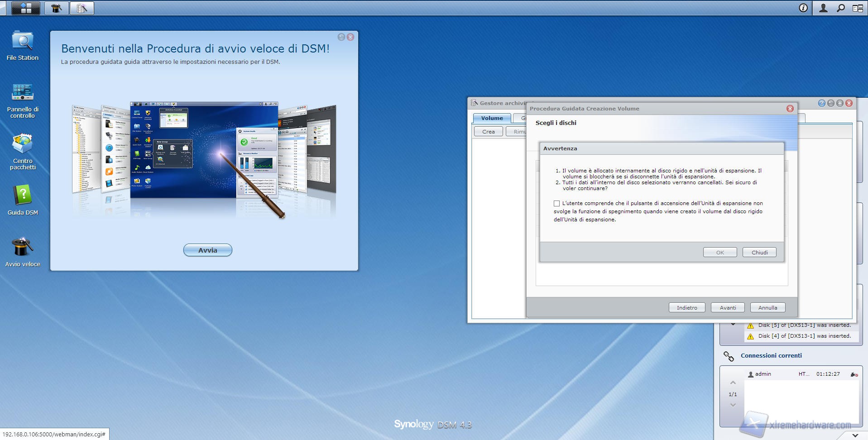
Task: Click the Avvio veloce wizard hat icon
Action: (x=22, y=248)
